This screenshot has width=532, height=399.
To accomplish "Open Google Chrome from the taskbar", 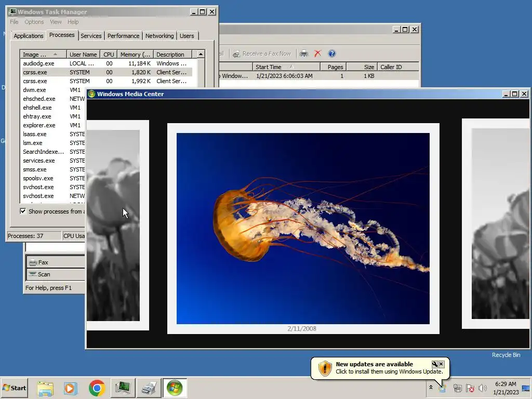I will (x=97, y=388).
